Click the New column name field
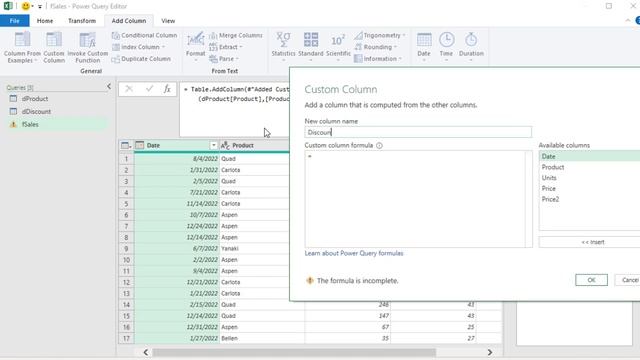Screen dimensions: 640x360 [x=418, y=132]
